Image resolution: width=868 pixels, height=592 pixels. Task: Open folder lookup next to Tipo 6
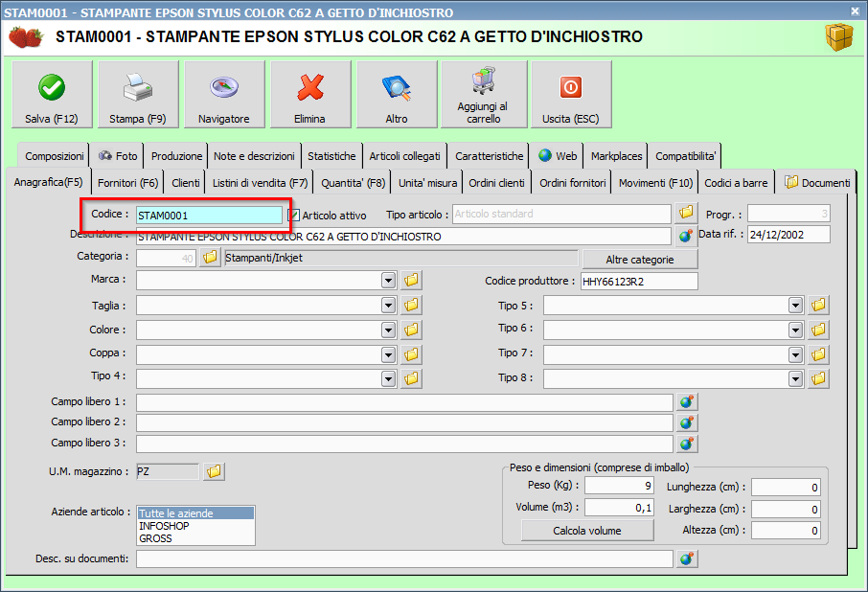(x=818, y=330)
